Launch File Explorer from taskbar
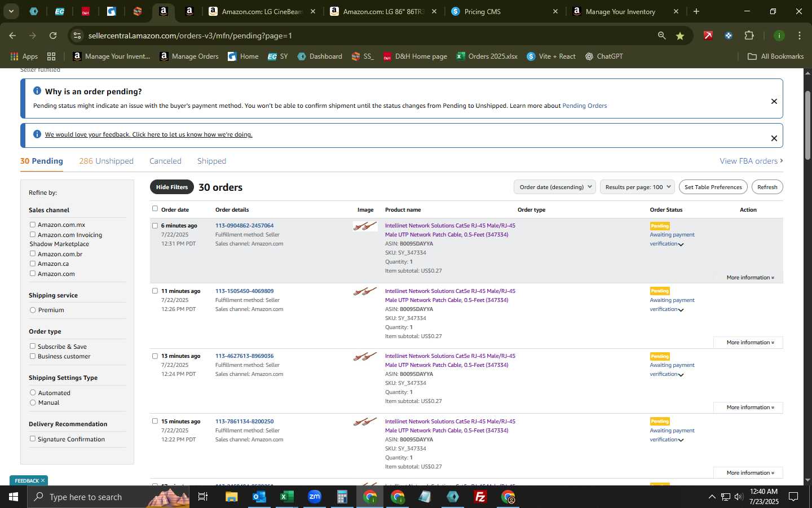Screen dimensions: 812x508 (232, 497)
